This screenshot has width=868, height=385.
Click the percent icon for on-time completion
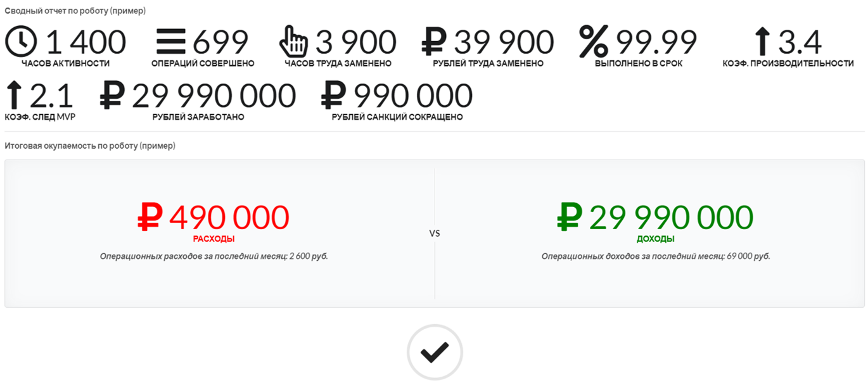594,42
